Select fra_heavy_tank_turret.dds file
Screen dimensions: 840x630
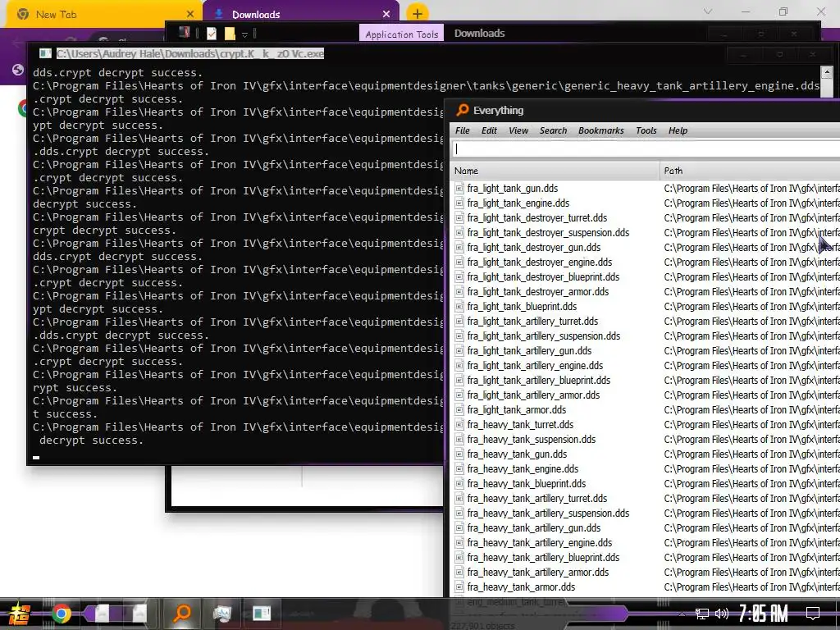pyautogui.click(x=520, y=425)
